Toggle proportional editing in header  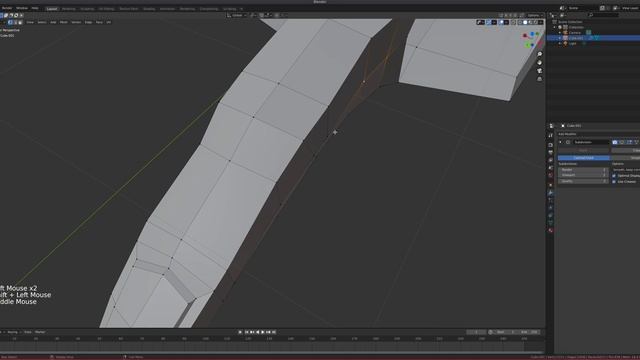pos(277,15)
